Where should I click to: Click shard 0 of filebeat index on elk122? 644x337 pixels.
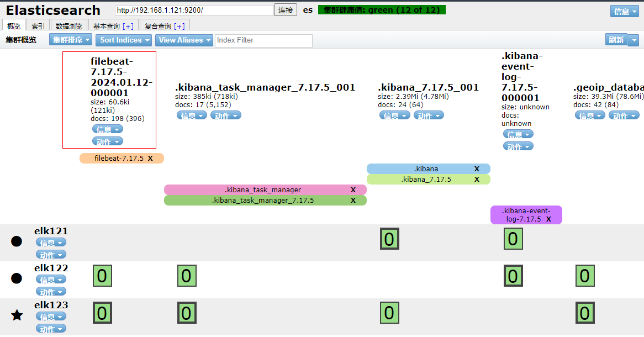pos(102,276)
